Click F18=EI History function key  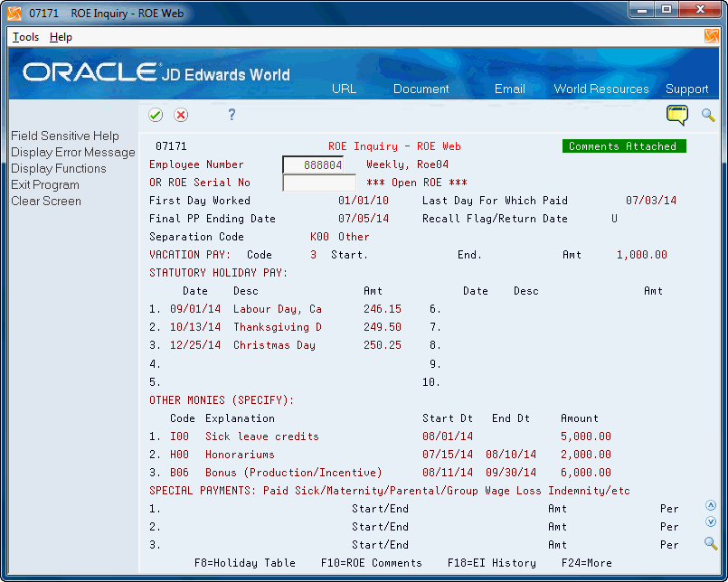point(492,563)
